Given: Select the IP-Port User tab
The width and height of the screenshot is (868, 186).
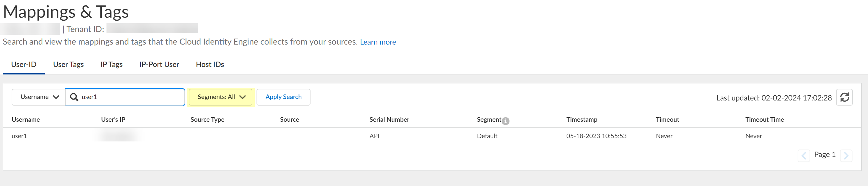Looking at the screenshot, I should [159, 65].
